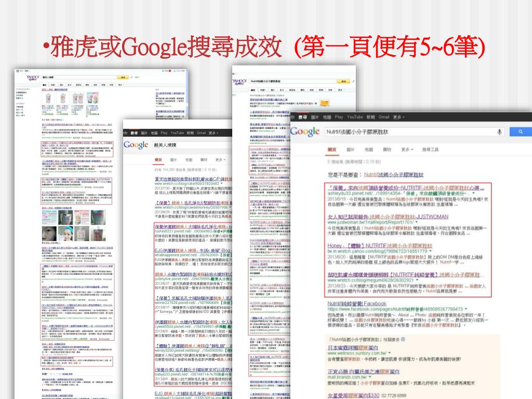The image size is (532, 399).
Task: Open 保養伊澤靚靚美人大掃除毛孔淨化凍膜 result
Action: [x=193, y=227]
